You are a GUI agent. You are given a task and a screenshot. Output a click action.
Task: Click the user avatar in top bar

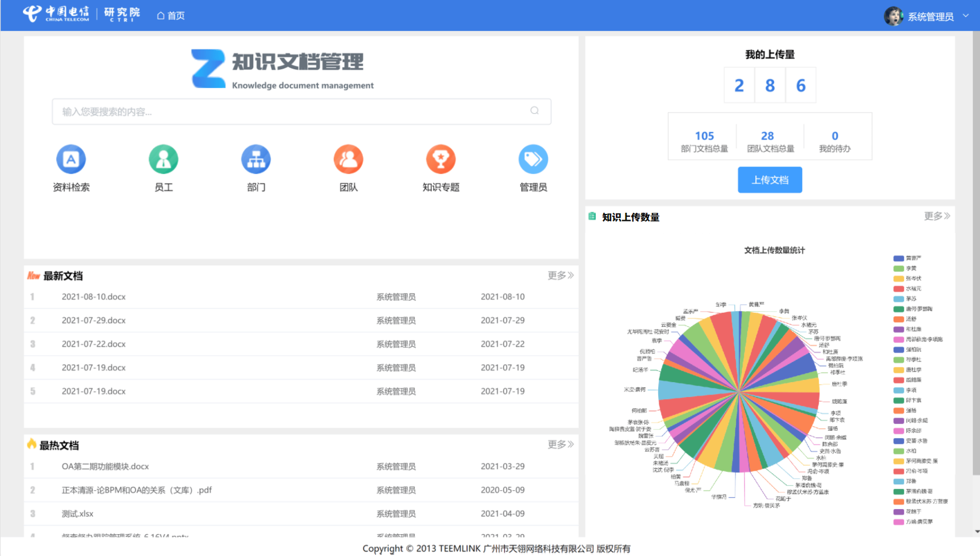(893, 15)
